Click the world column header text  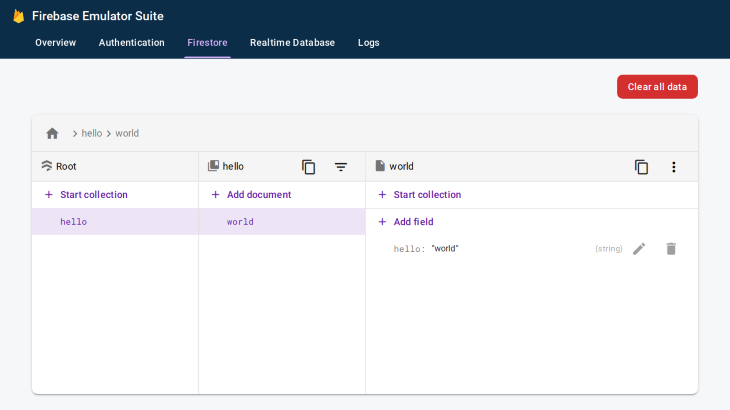401,166
